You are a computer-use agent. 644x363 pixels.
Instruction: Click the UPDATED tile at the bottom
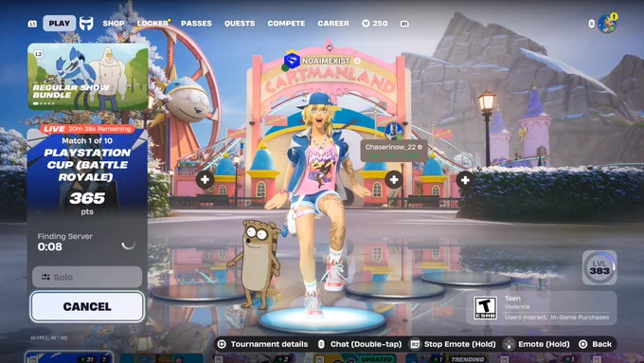[356, 358]
